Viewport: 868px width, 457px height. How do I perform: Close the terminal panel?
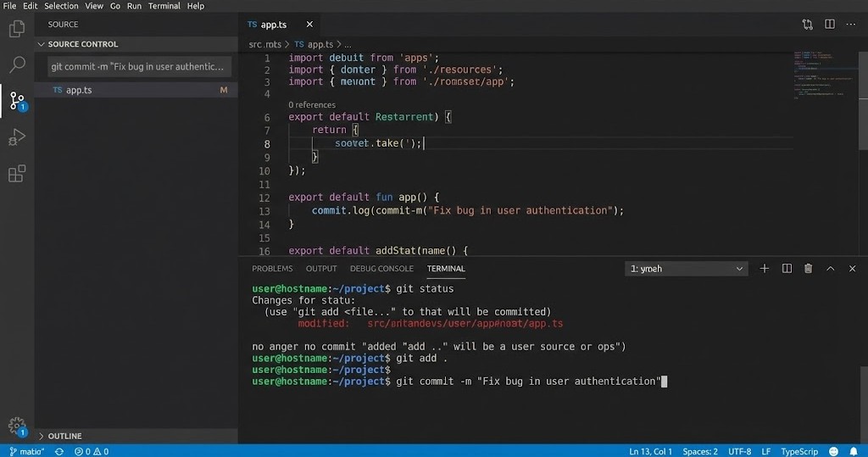pos(853,269)
